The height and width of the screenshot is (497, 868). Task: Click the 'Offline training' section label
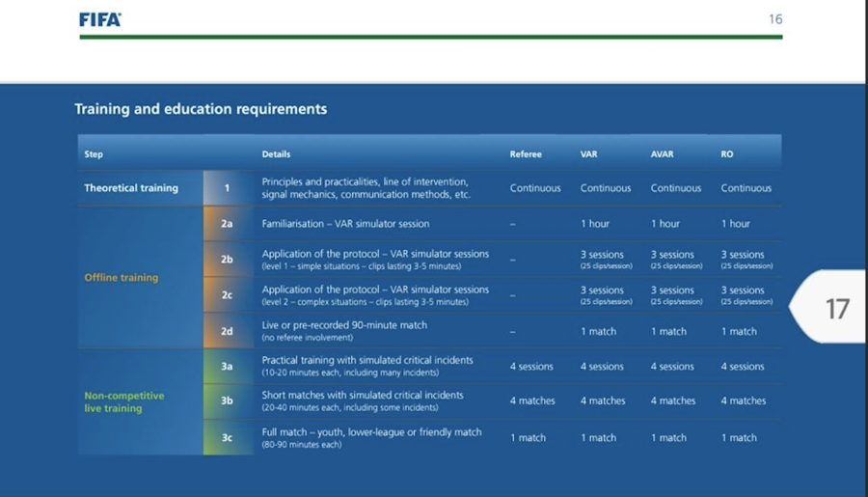pyautogui.click(x=122, y=278)
